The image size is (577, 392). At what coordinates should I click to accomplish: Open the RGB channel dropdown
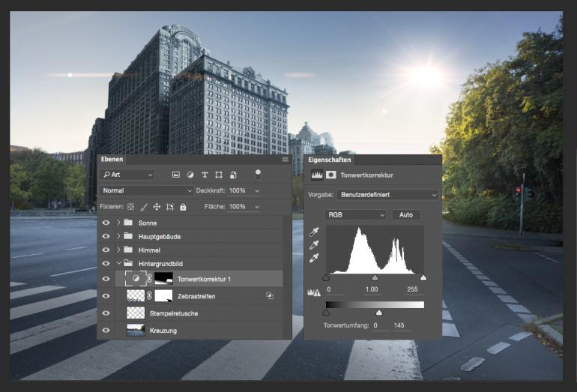point(355,214)
